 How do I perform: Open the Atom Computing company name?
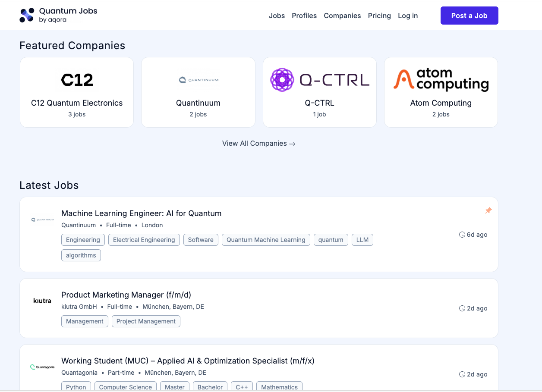tap(441, 103)
